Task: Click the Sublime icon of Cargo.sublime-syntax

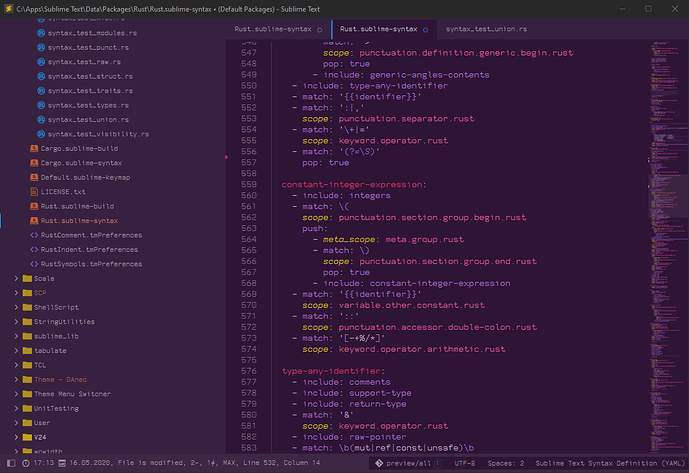Action: (34, 163)
